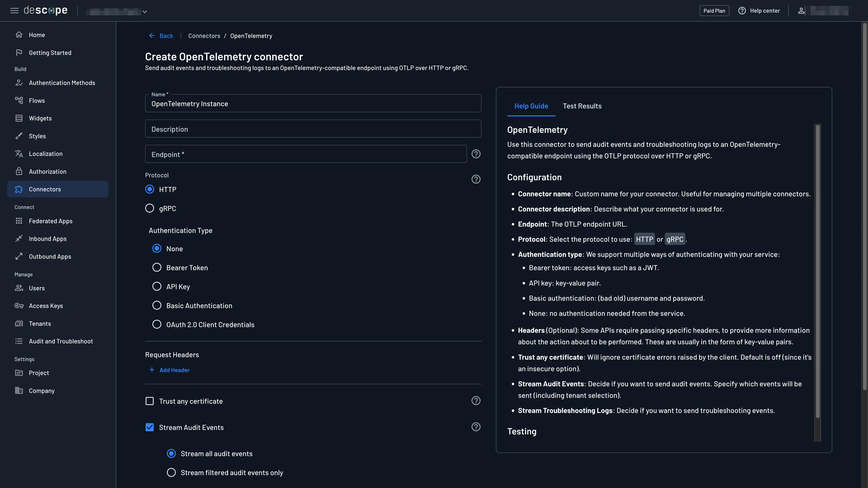The image size is (868, 488).
Task: Click the Connectors breadcrumb link
Action: pyautogui.click(x=204, y=36)
